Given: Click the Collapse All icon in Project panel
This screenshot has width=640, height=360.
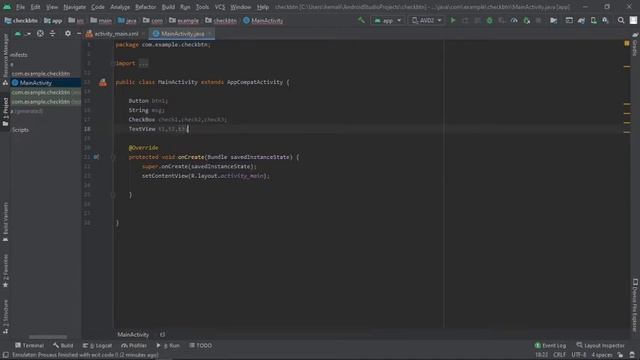Looking at the screenshot, I should click(x=53, y=34).
